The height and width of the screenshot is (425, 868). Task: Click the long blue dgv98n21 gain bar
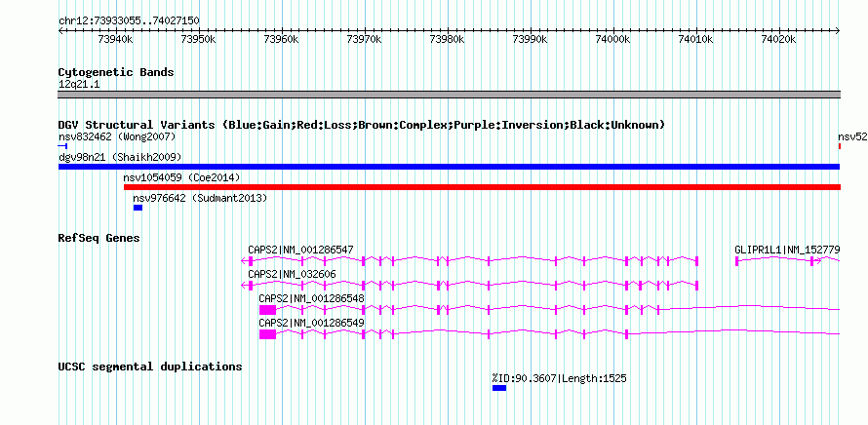pos(449,167)
